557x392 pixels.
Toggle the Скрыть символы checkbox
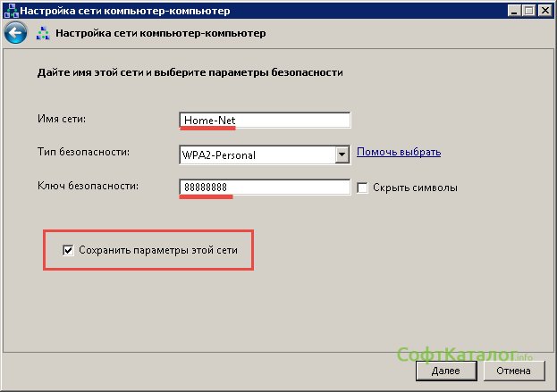pyautogui.click(x=363, y=188)
